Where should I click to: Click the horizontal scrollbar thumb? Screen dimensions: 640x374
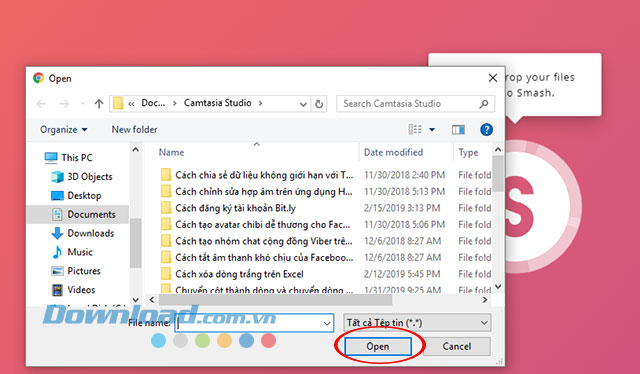pyautogui.click(x=275, y=300)
